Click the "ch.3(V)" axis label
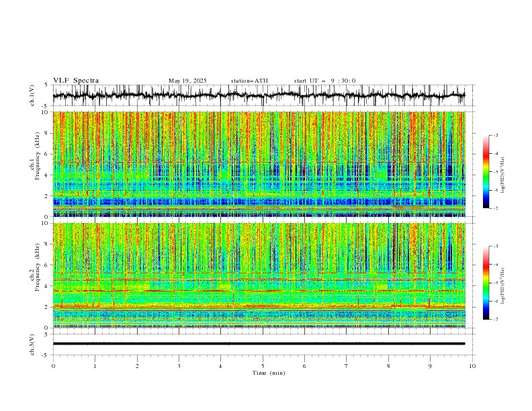The height and width of the screenshot is (411, 532). point(32,345)
